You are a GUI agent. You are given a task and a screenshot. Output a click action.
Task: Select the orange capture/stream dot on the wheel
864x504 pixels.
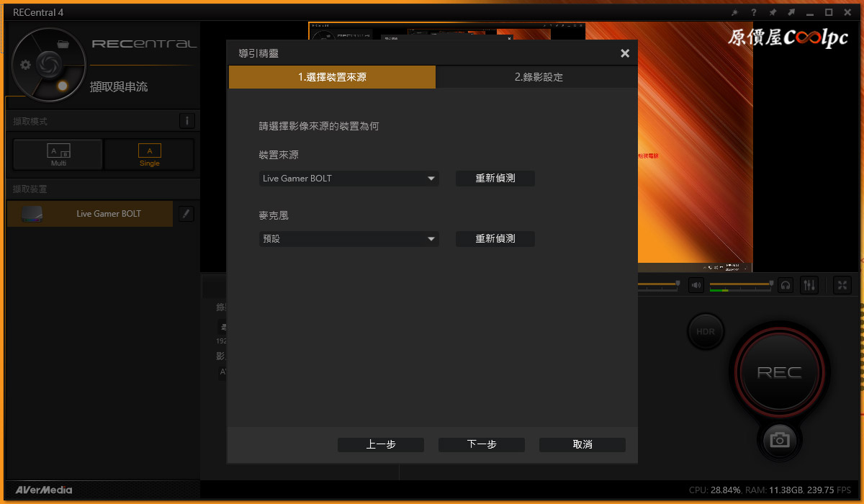pyautogui.click(x=63, y=86)
